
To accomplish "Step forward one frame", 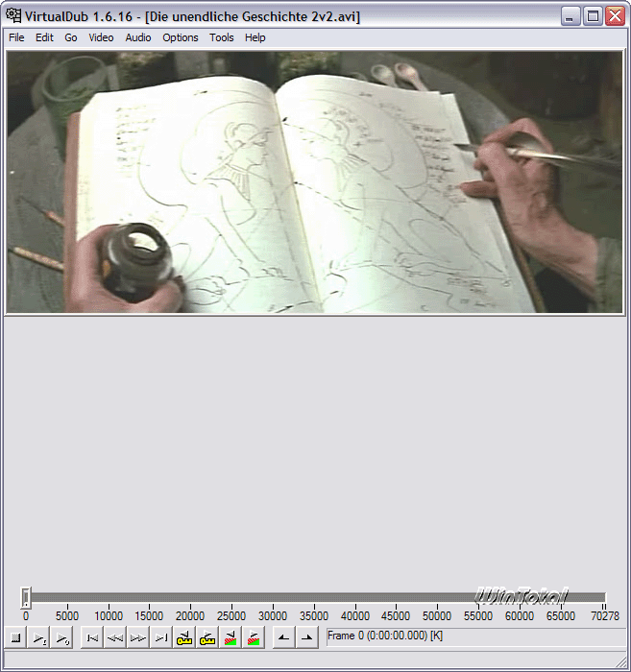I will click(x=138, y=637).
